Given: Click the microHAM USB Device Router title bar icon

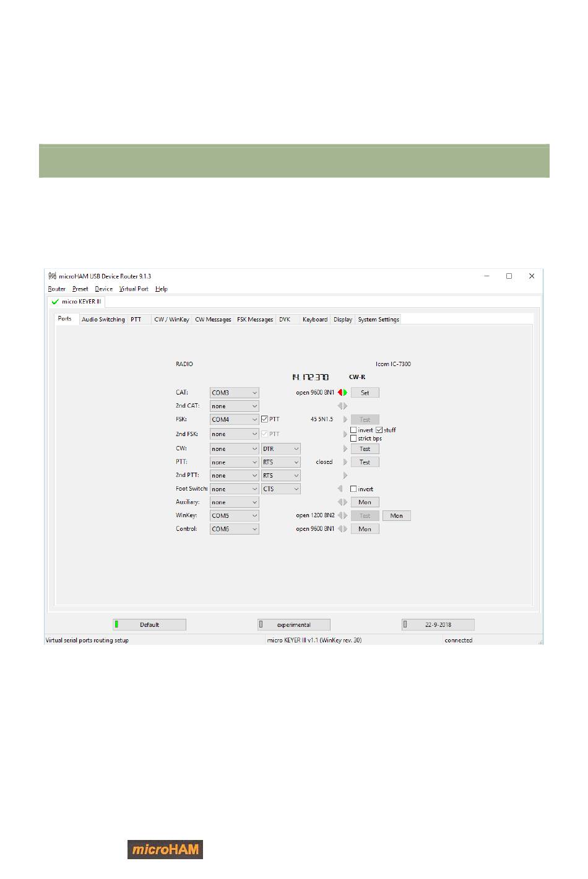Looking at the screenshot, I should (52, 276).
